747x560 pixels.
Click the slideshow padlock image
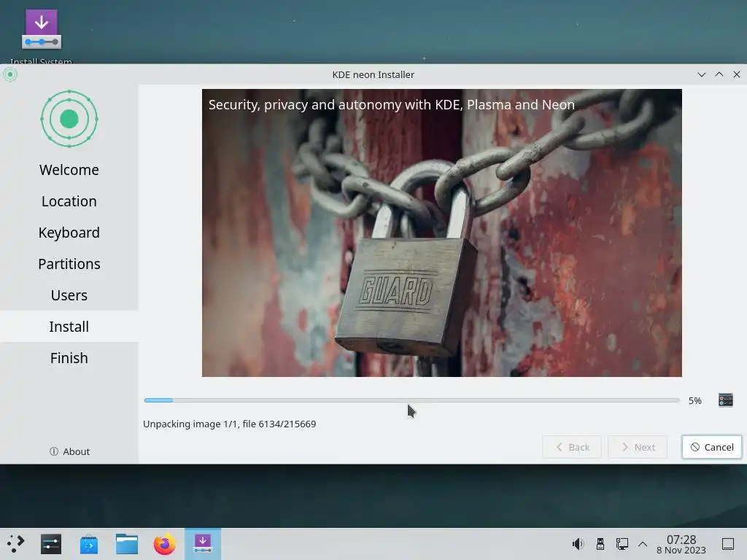(441, 233)
